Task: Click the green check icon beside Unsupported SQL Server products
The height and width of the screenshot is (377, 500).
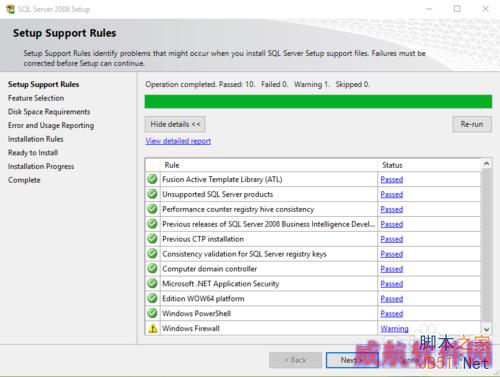Action: (152, 194)
